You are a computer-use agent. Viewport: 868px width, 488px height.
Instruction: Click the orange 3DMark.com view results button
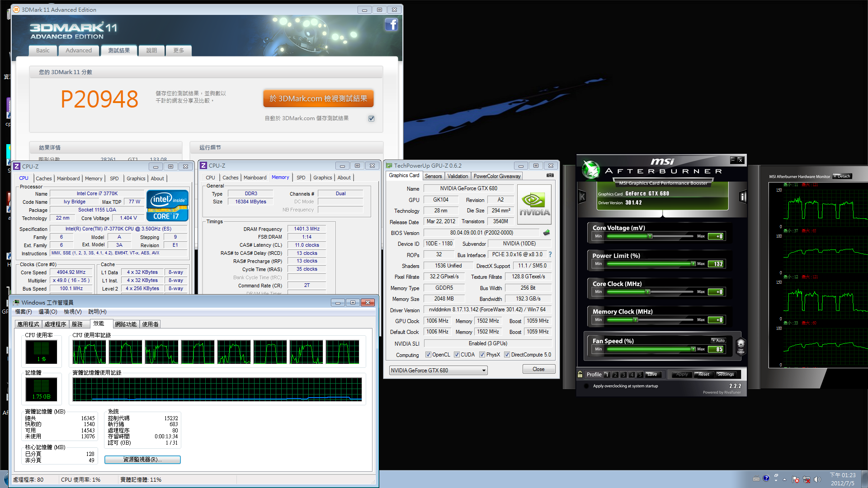point(318,99)
